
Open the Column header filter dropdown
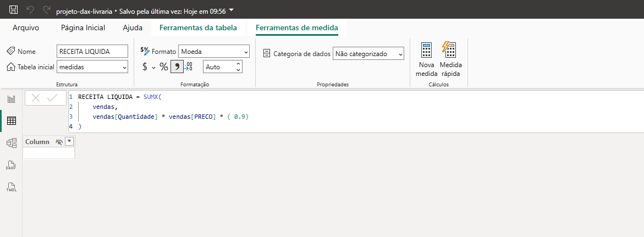point(69,142)
